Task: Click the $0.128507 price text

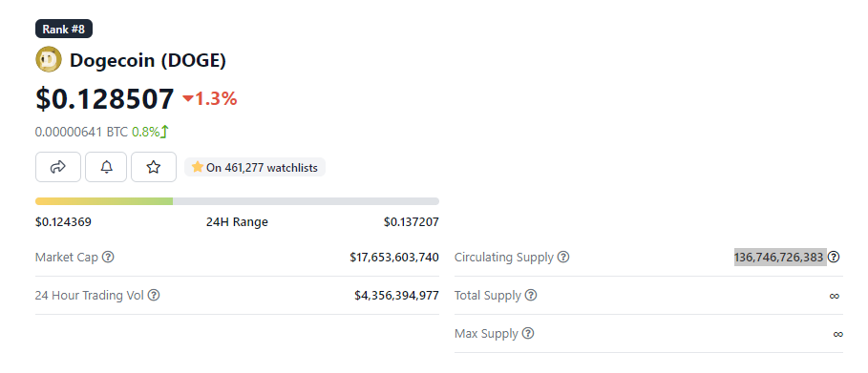Action: (105, 98)
